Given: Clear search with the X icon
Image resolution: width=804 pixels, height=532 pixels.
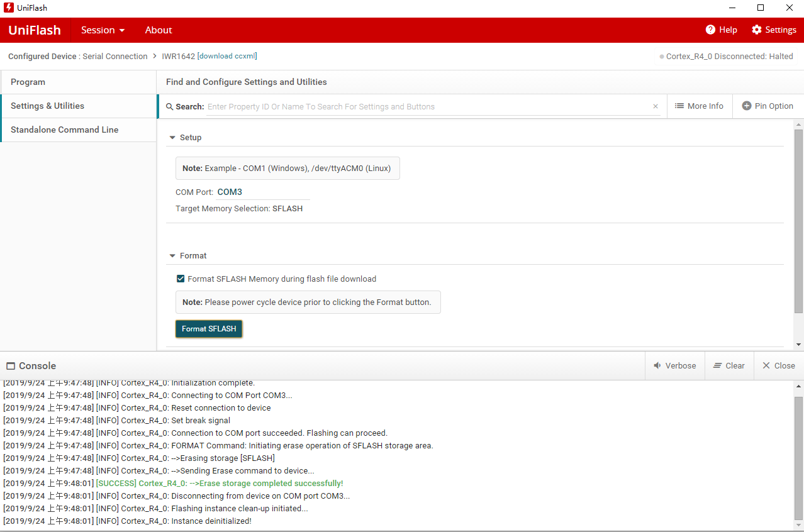Looking at the screenshot, I should click(656, 107).
